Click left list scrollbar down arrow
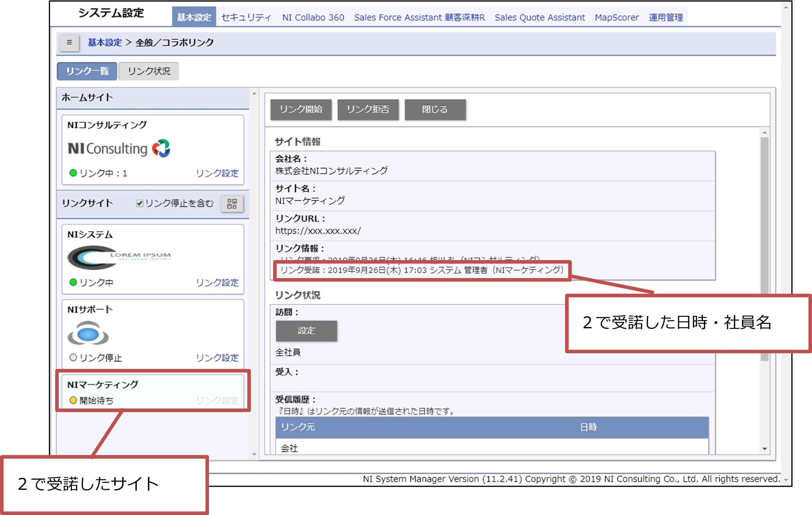812x515 pixels. click(x=254, y=454)
